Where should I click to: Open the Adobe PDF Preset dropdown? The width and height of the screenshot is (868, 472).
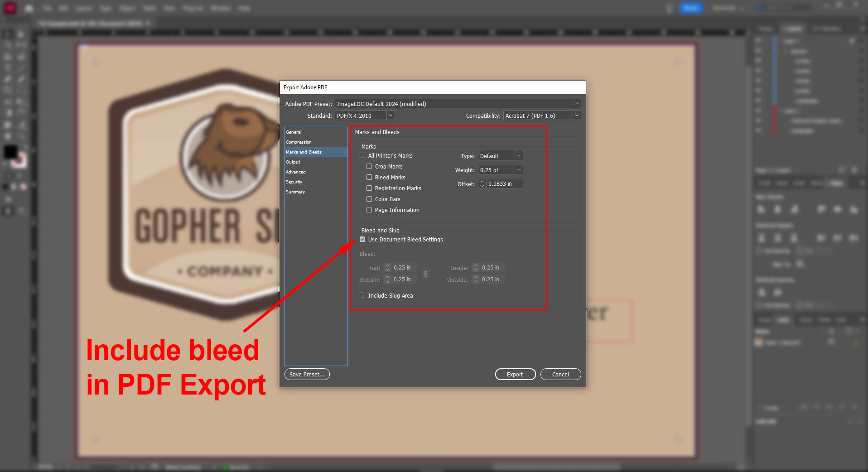pyautogui.click(x=458, y=104)
